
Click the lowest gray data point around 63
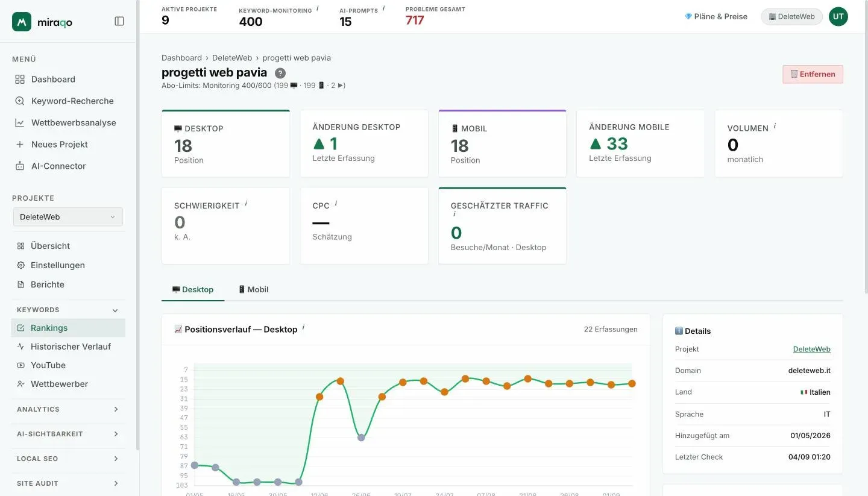pyautogui.click(x=361, y=438)
